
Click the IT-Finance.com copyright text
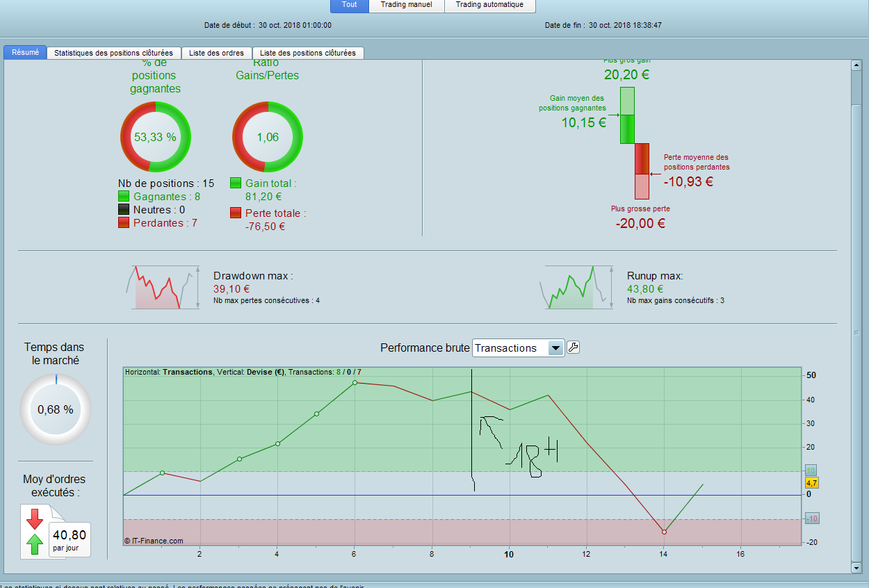(x=154, y=541)
